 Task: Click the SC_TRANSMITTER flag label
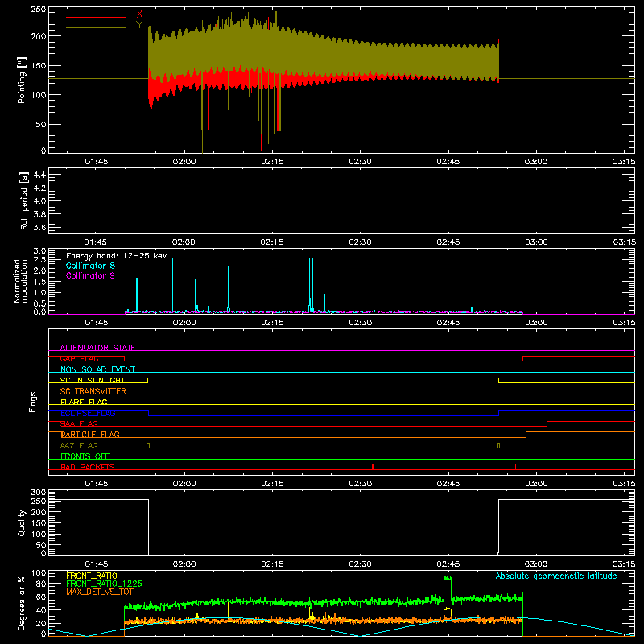click(93, 390)
